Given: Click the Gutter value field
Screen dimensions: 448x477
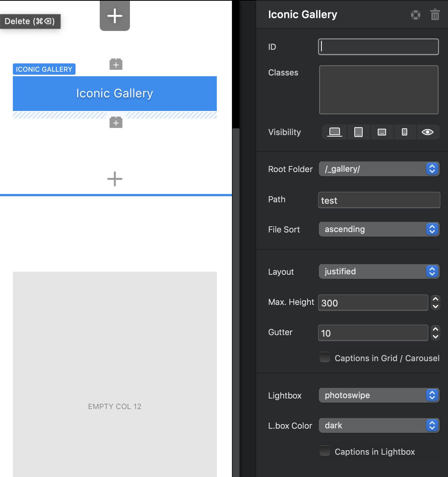Looking at the screenshot, I should (x=373, y=333).
